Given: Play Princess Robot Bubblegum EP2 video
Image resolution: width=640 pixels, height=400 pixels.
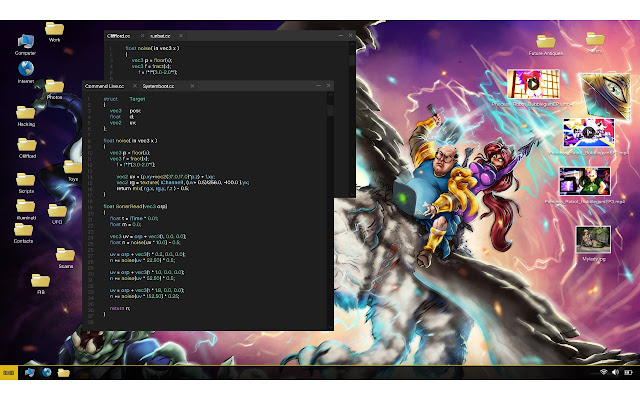Looking at the screenshot, I should [x=589, y=133].
